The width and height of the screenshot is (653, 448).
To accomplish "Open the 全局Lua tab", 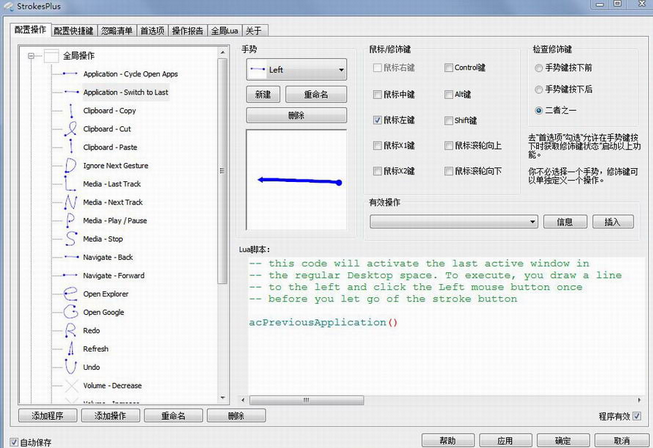I will (x=224, y=31).
